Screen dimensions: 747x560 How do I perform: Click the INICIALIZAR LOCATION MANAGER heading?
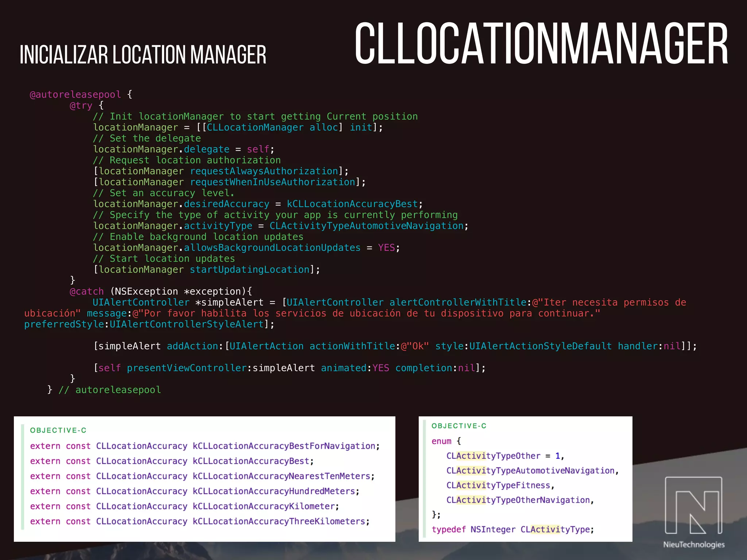pyautogui.click(x=143, y=55)
